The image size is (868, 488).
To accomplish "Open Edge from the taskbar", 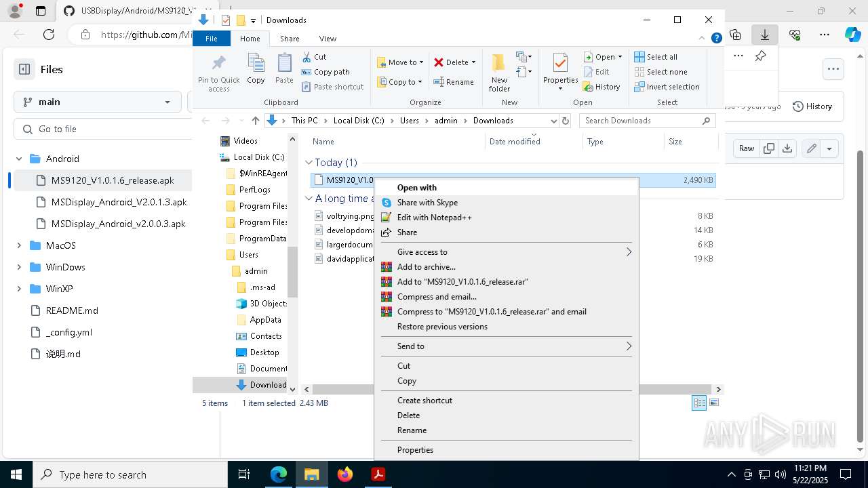I will (x=279, y=474).
